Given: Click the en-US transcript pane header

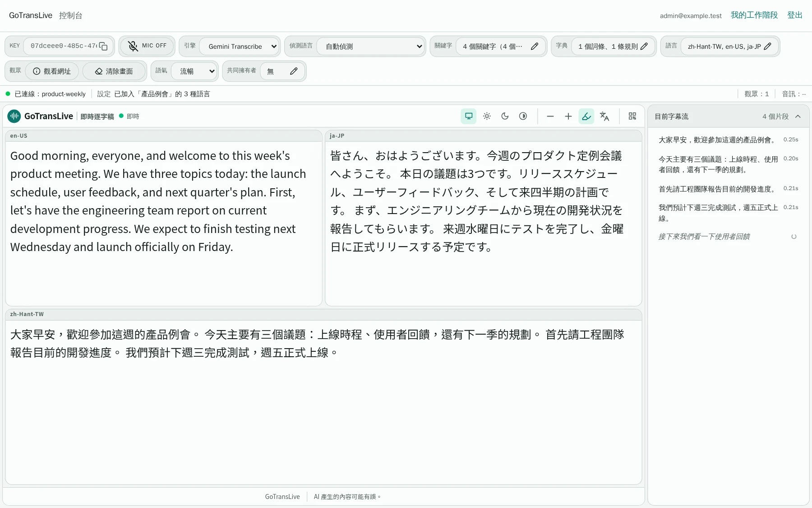Looking at the screenshot, I should tap(164, 135).
